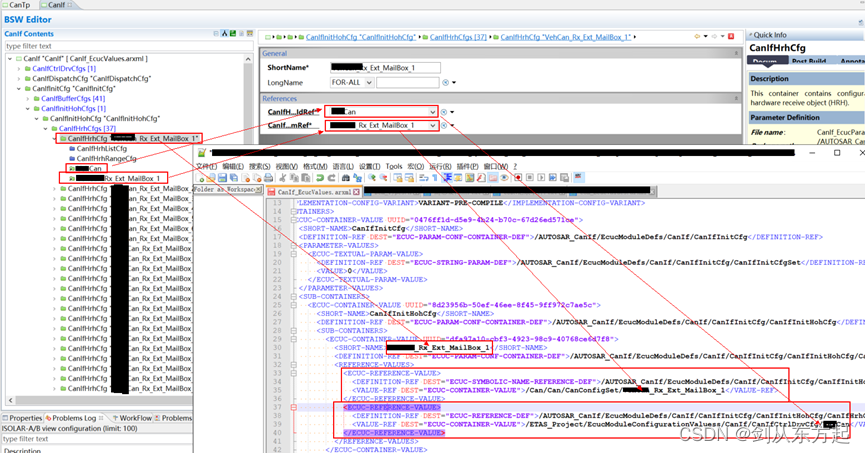Click the ShortName input field

385,68
